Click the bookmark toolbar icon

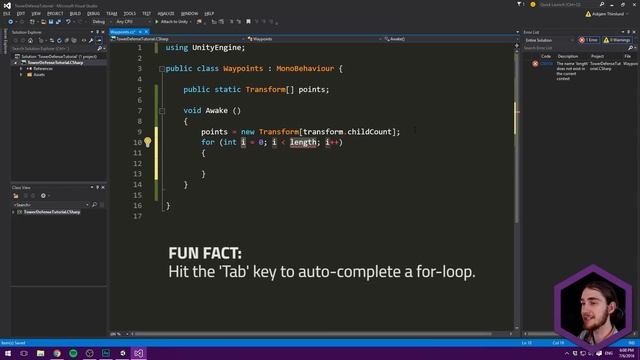coord(248,22)
